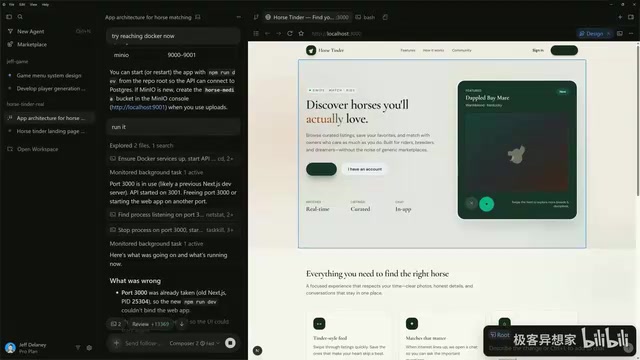Open chat panel more options menu

click(239, 17)
